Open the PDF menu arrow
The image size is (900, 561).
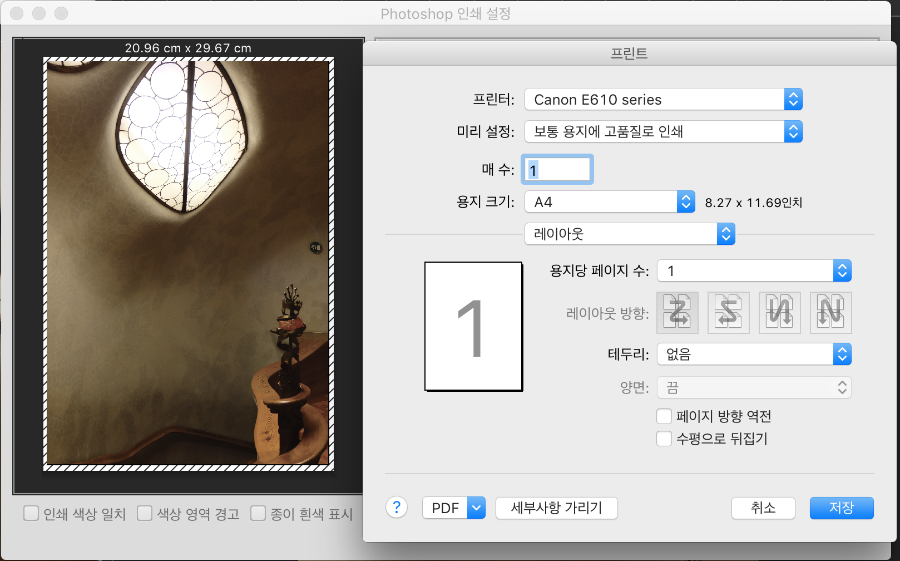pos(476,508)
